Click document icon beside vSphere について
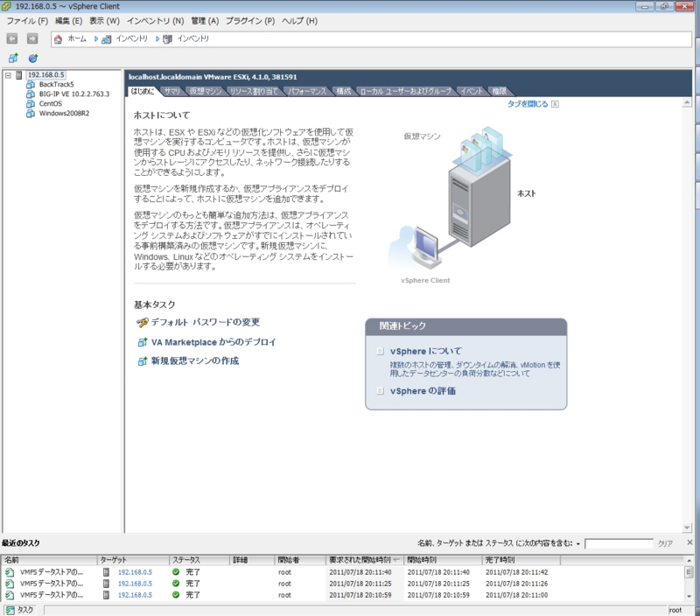Screen dimensions: 700x616 [x=380, y=351]
